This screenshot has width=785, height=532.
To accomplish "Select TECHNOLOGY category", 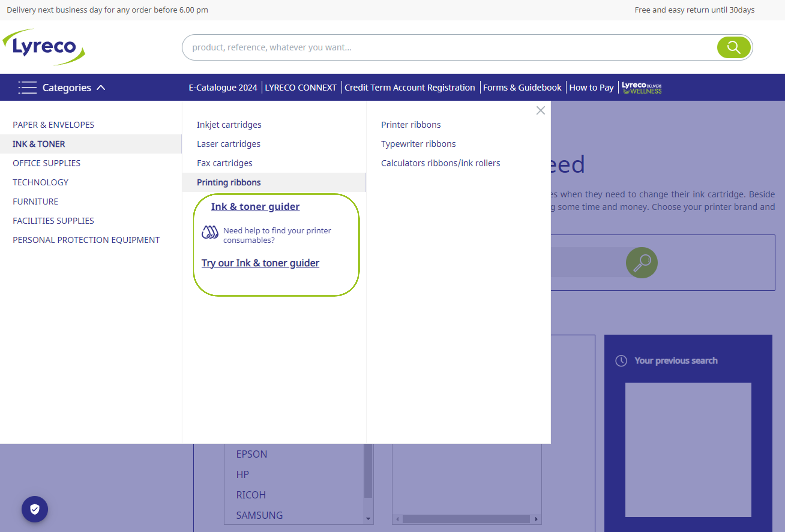I will (40, 182).
